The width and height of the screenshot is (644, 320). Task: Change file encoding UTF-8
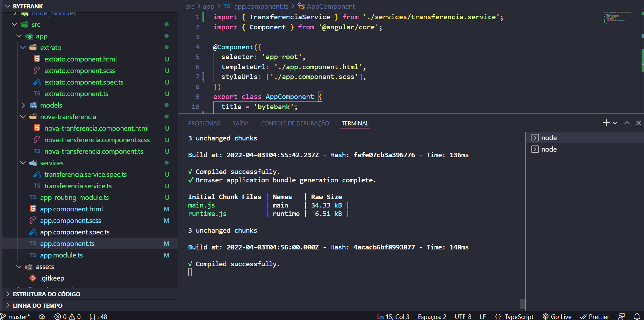pos(463,317)
